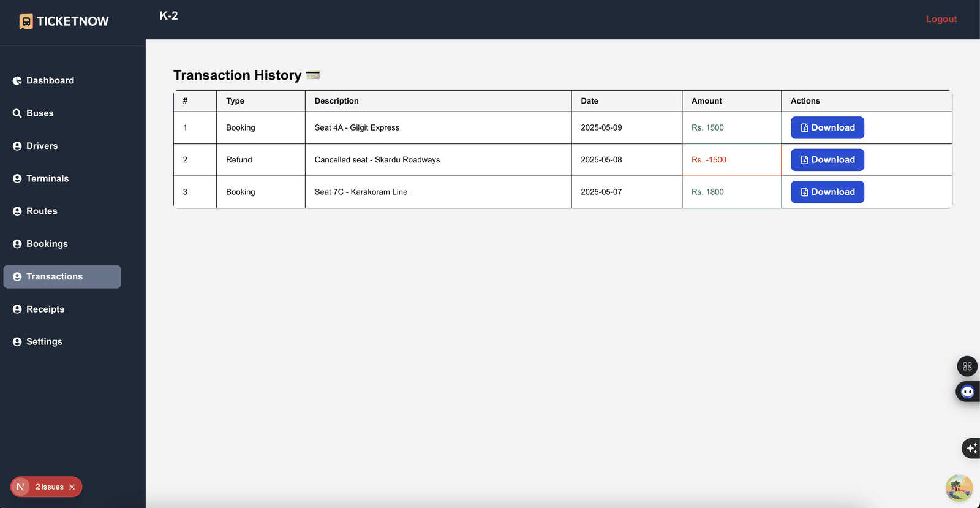Open the Dashboard page from sidebar
980x508 pixels.
tap(43, 80)
